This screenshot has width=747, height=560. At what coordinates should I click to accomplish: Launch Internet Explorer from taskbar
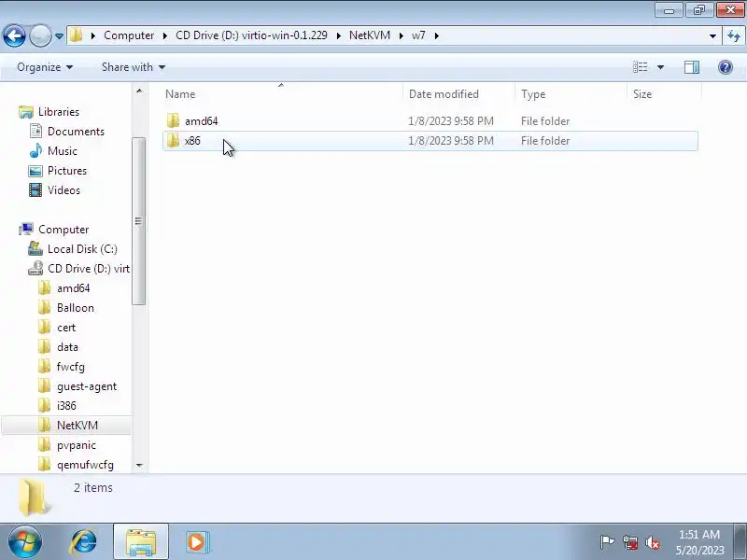pyautogui.click(x=83, y=542)
